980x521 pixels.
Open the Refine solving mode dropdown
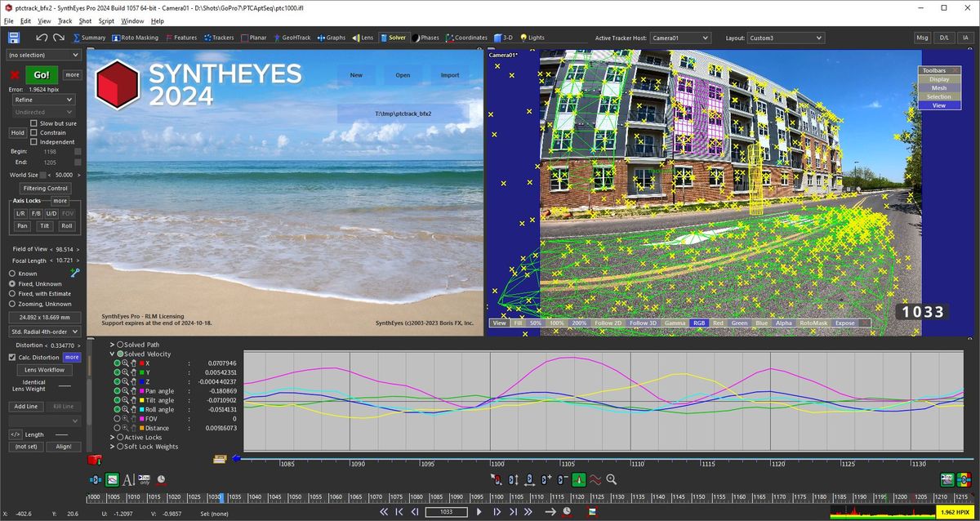pyautogui.click(x=42, y=99)
